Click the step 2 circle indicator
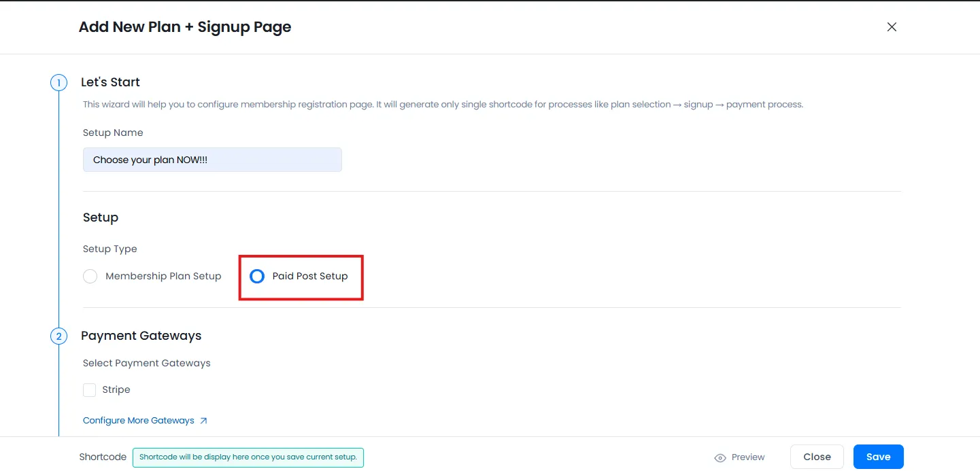This screenshot has width=980, height=471. click(x=58, y=336)
